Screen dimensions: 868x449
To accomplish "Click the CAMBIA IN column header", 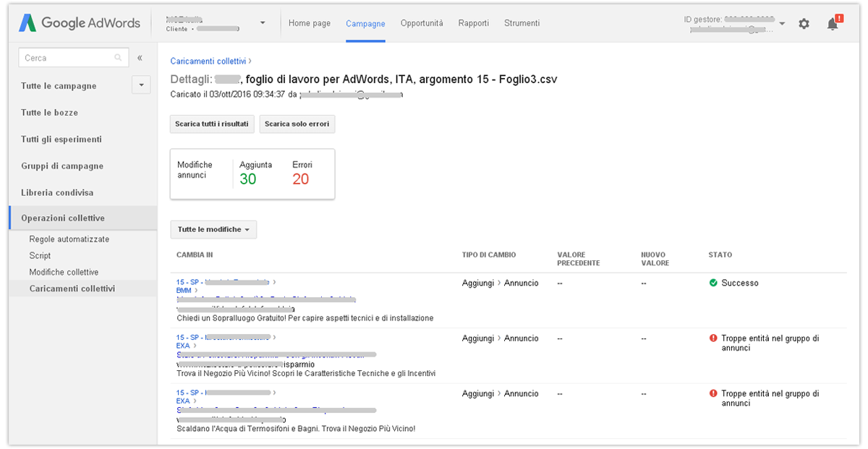I will coord(195,255).
